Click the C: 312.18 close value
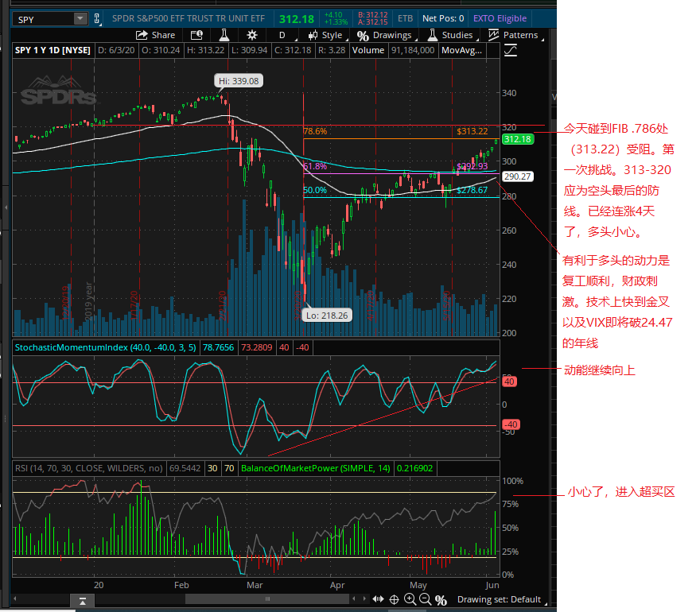This screenshot has width=700, height=612. (x=293, y=50)
